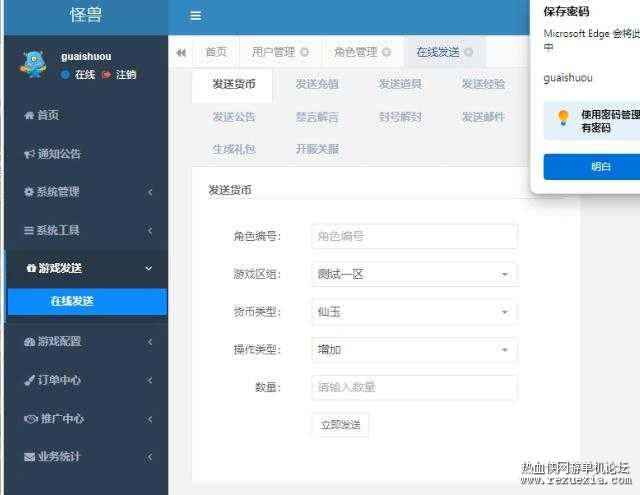Open the 操作类型 dropdown
This screenshot has width=640, height=495.
pos(415,350)
